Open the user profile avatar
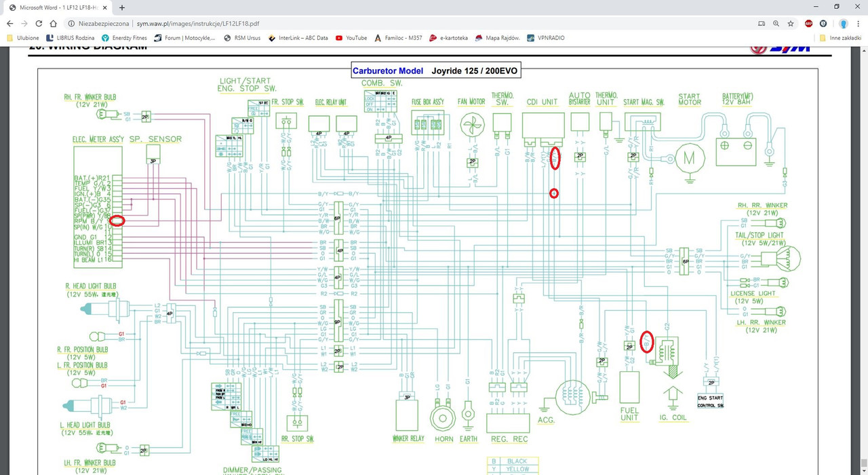Viewport: 868px width, 475px height. (844, 23)
